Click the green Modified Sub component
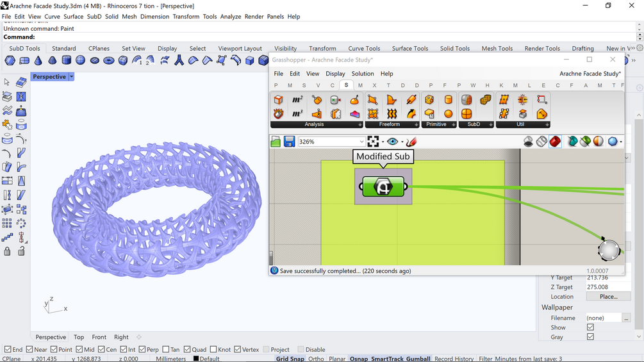This screenshot has width=644, height=362. point(383,186)
